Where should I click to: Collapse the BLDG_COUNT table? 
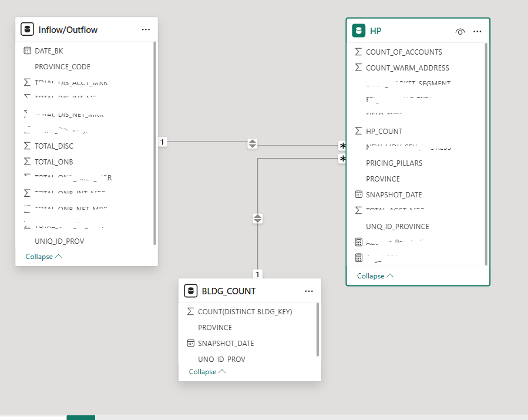click(207, 371)
